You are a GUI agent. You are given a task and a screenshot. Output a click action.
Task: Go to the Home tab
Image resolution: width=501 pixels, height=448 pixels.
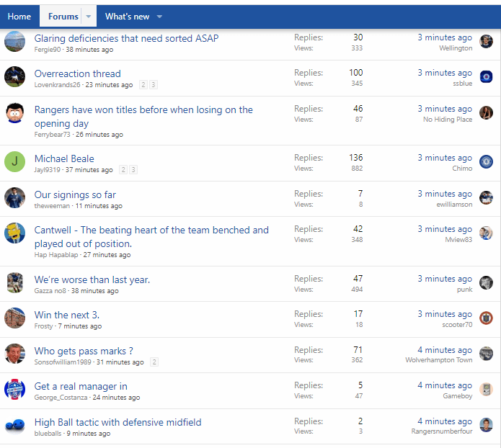pos(19,17)
